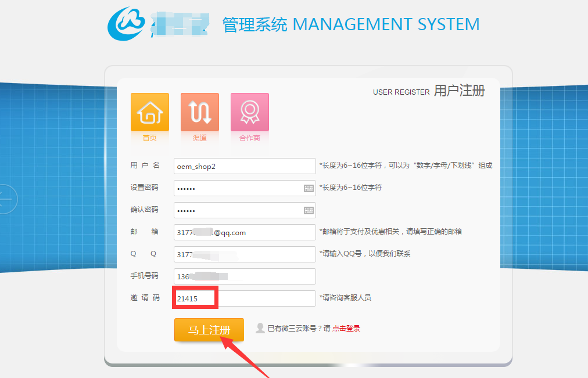
Task: Click the QQ number input field
Action: click(245, 254)
